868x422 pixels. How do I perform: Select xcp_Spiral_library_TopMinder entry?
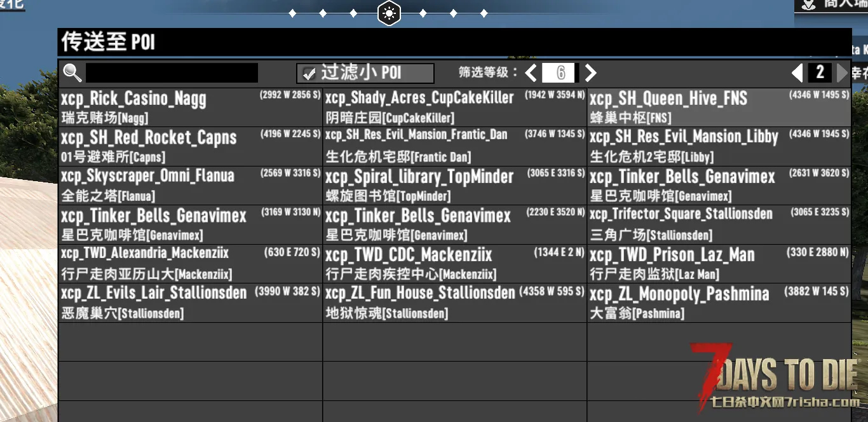[x=455, y=186]
